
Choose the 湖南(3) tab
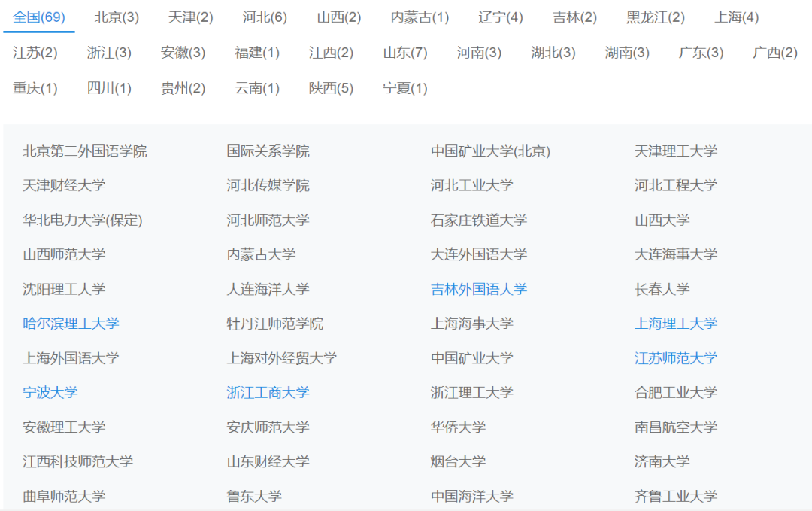(627, 53)
